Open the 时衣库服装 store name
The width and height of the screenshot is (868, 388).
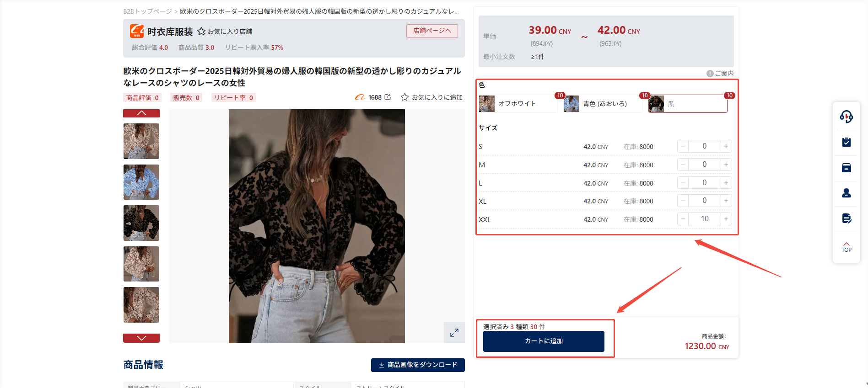point(170,32)
